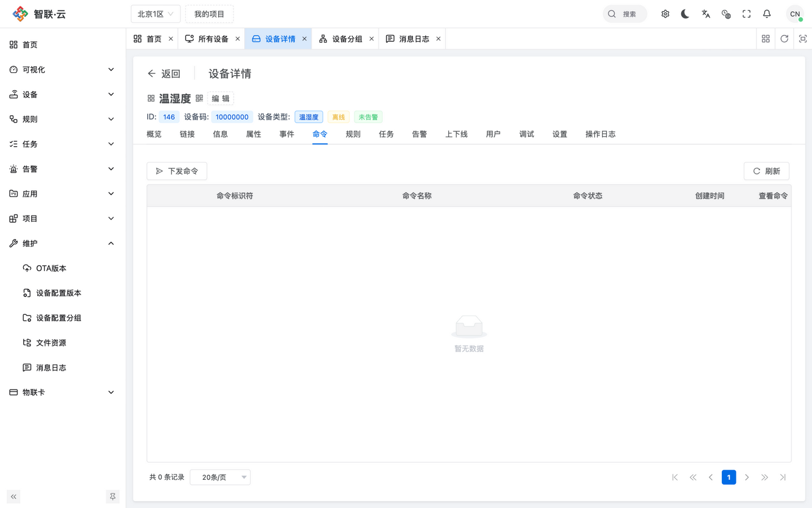
Task: Click the 刷新 button
Action: point(766,171)
